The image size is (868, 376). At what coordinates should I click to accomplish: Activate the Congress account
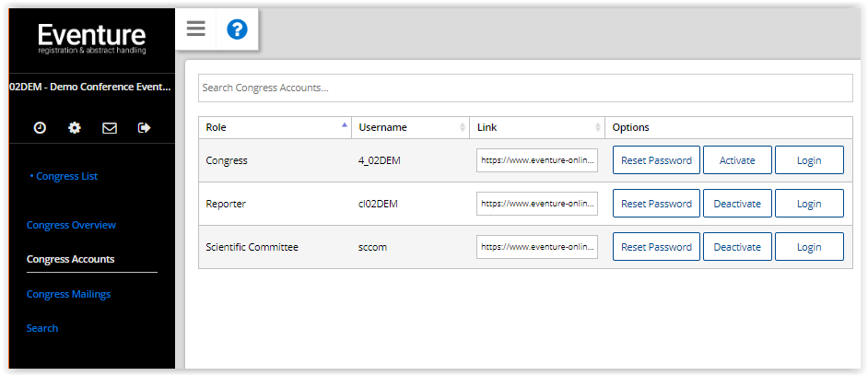[x=737, y=160]
